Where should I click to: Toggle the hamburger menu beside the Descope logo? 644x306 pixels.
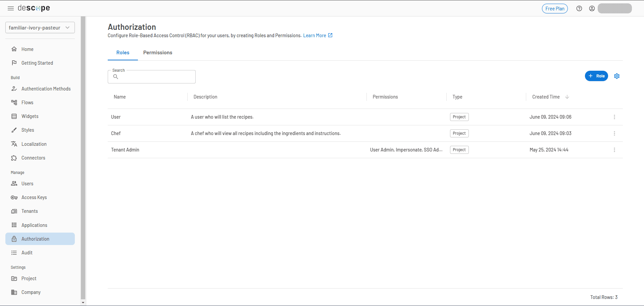[10, 8]
